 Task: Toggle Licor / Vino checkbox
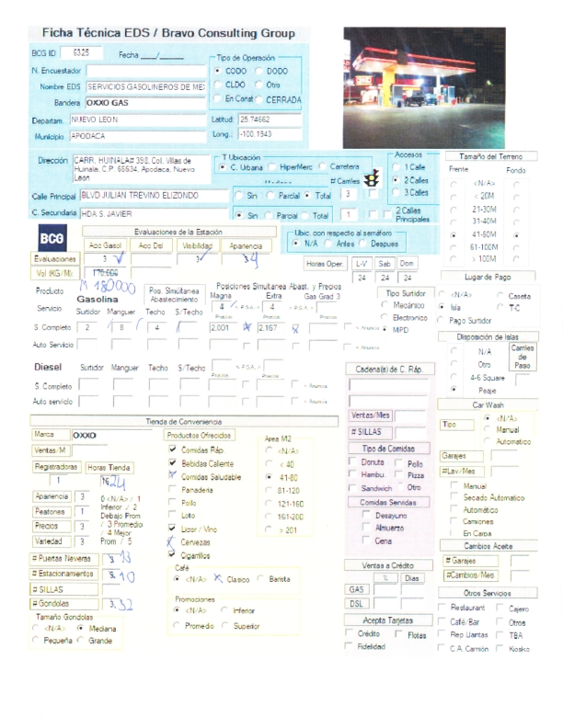pos(172,528)
